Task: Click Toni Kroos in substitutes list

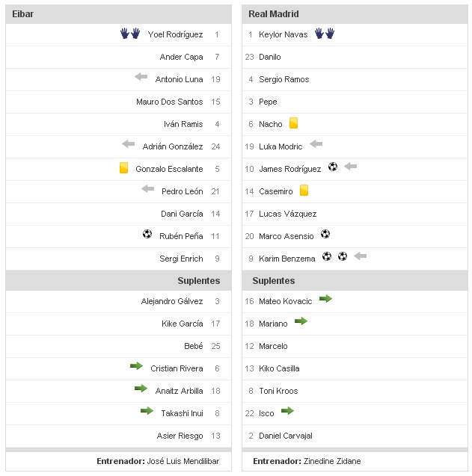Action: coord(278,391)
